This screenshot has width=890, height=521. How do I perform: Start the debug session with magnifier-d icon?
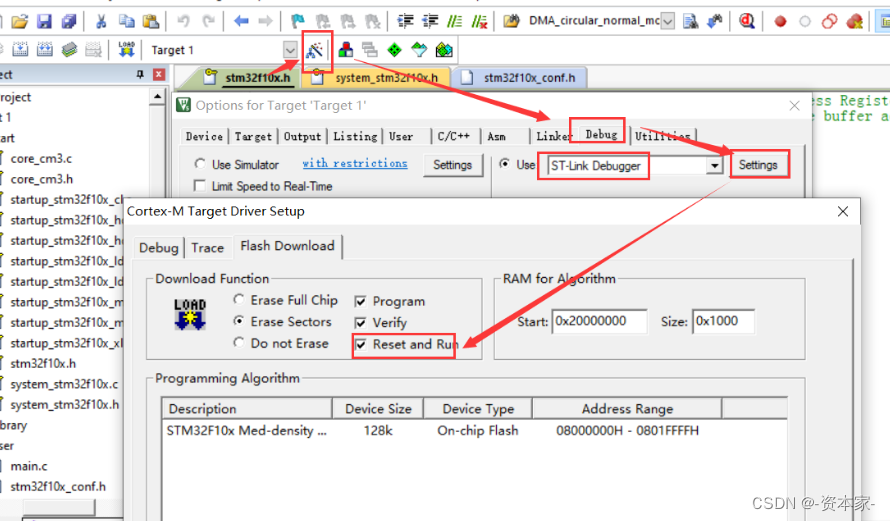click(x=746, y=22)
